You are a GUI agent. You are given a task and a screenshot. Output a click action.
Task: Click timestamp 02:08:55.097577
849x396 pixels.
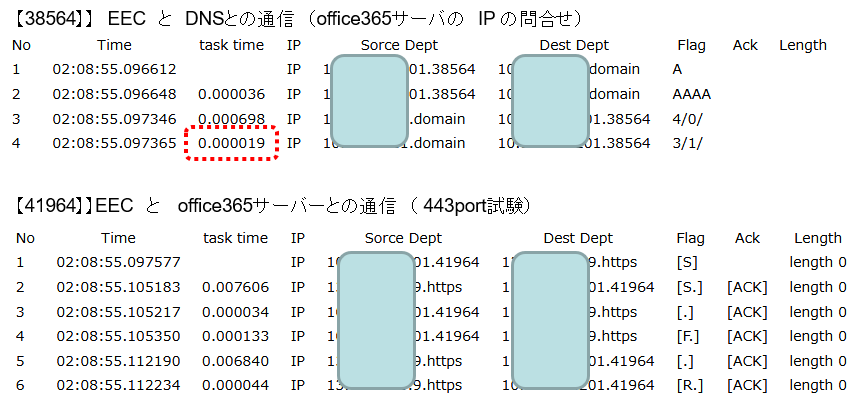click(x=119, y=262)
